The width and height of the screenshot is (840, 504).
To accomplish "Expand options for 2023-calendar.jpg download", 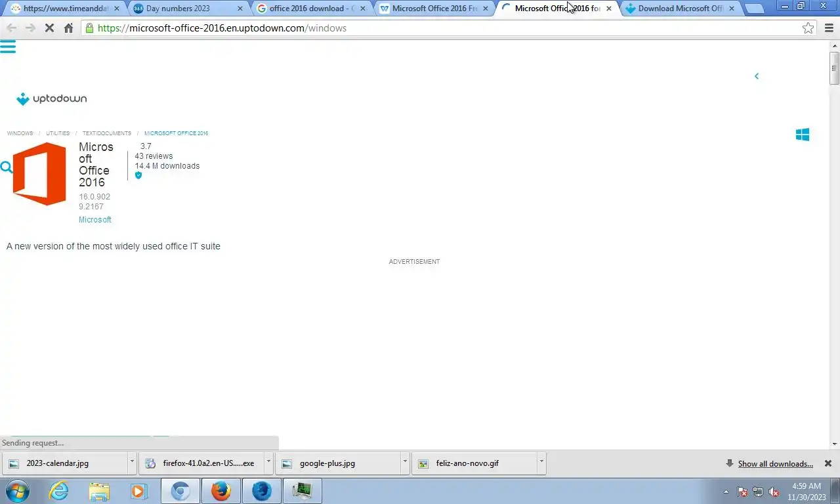I will [132, 462].
